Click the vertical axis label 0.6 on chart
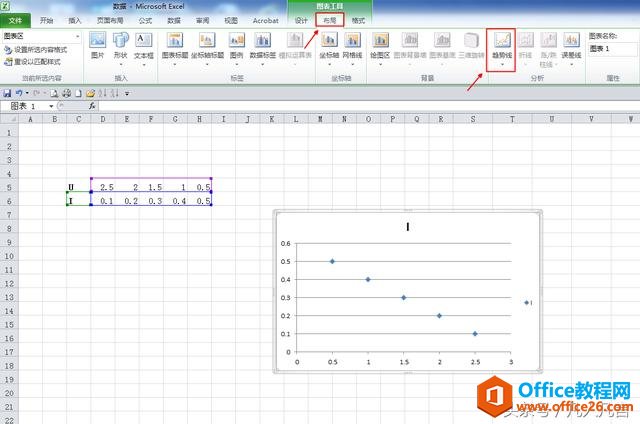 [x=286, y=244]
